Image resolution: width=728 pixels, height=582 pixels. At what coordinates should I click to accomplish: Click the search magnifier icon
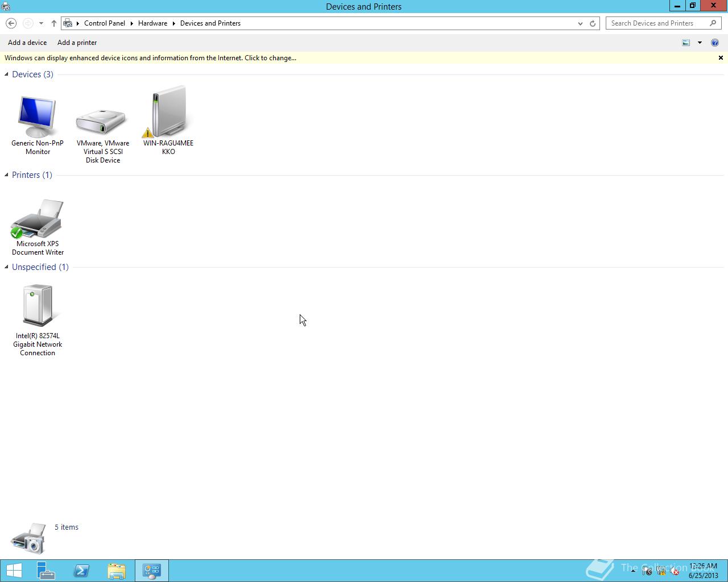pos(713,23)
